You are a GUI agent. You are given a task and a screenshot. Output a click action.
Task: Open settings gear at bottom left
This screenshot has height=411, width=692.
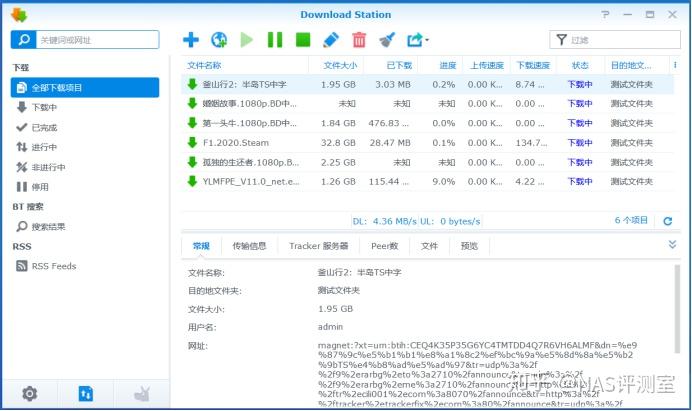click(x=30, y=393)
